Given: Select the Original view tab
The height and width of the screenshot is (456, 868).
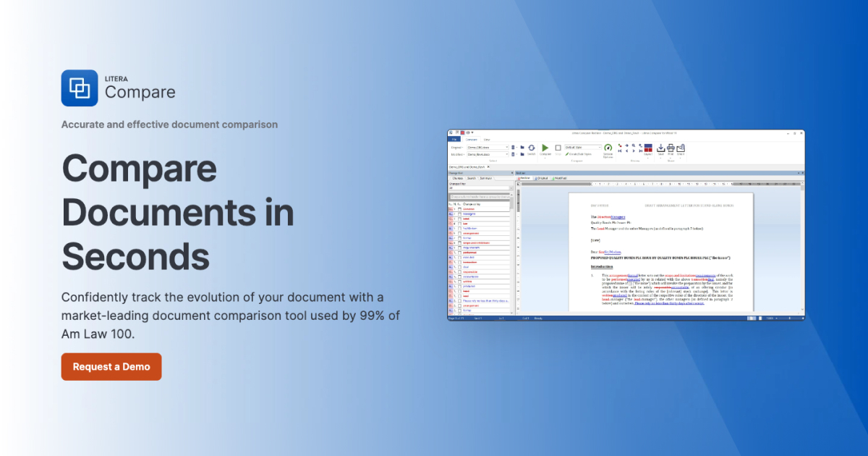Looking at the screenshot, I should [541, 178].
